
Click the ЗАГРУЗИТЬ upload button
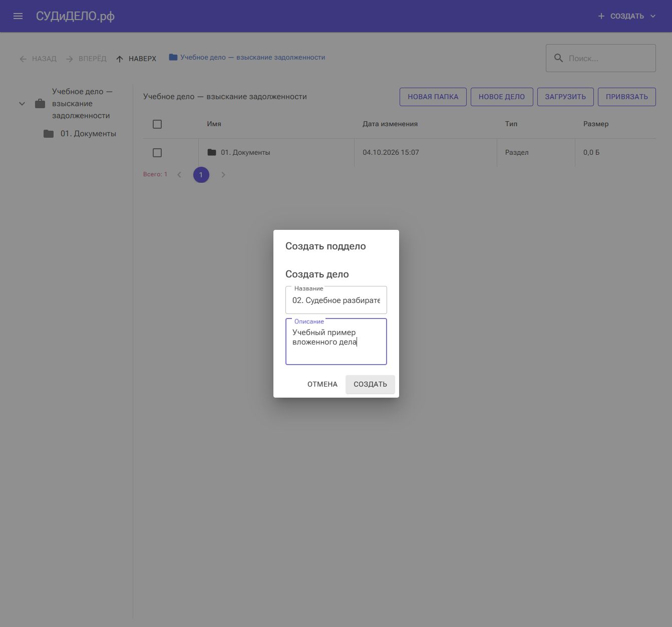pyautogui.click(x=565, y=97)
